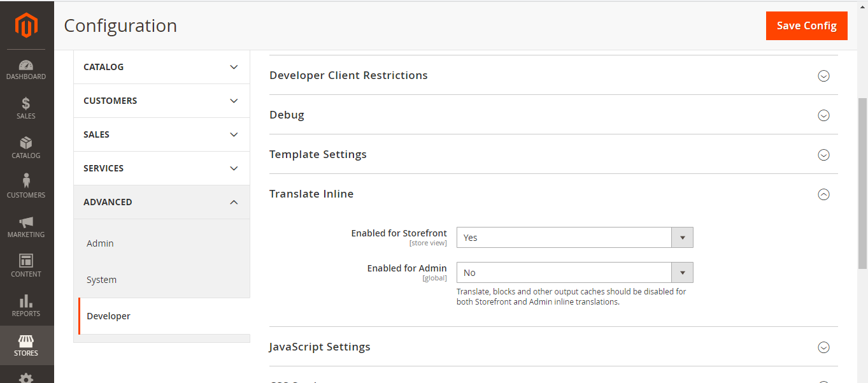
Task: Open the System gear icon at sidebar bottom
Action: coord(26,377)
